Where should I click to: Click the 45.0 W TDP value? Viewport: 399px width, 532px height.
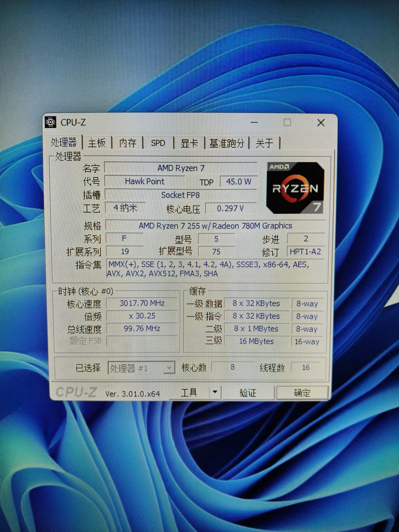click(239, 181)
